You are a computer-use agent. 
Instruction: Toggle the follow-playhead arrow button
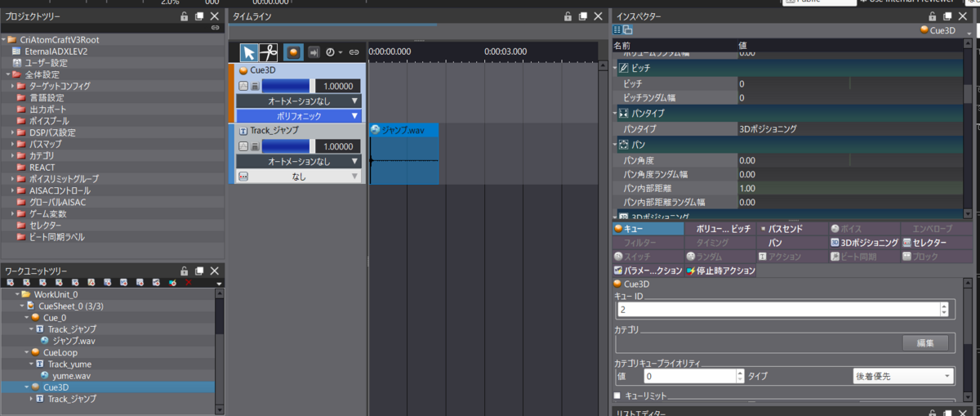coord(313,51)
